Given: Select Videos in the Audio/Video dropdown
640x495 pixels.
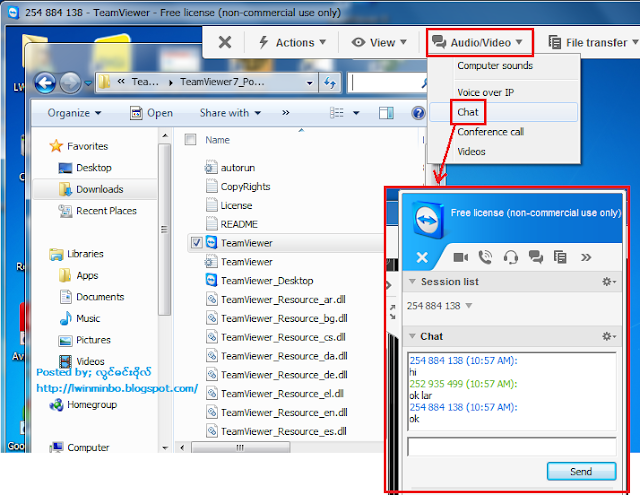Looking at the screenshot, I should tap(471, 151).
